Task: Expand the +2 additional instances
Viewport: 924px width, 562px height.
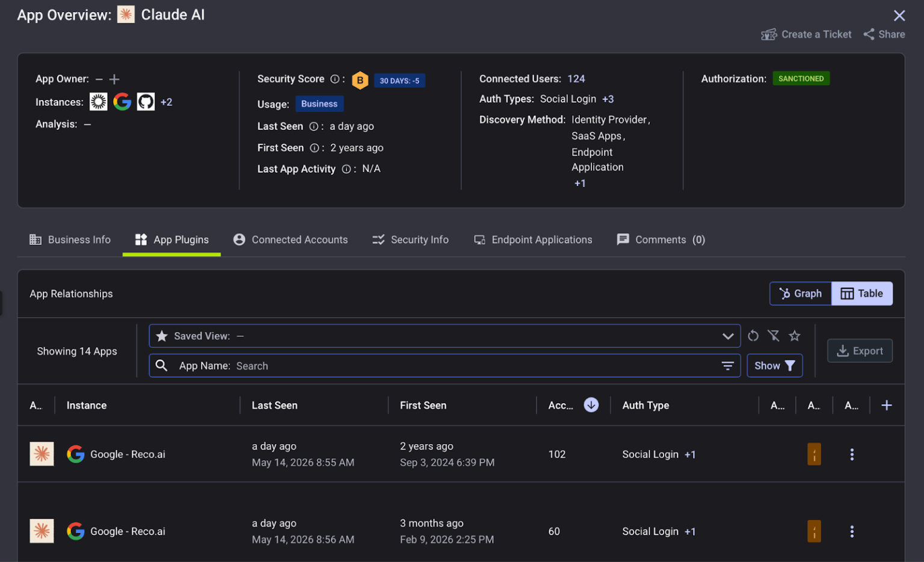Action: click(167, 102)
